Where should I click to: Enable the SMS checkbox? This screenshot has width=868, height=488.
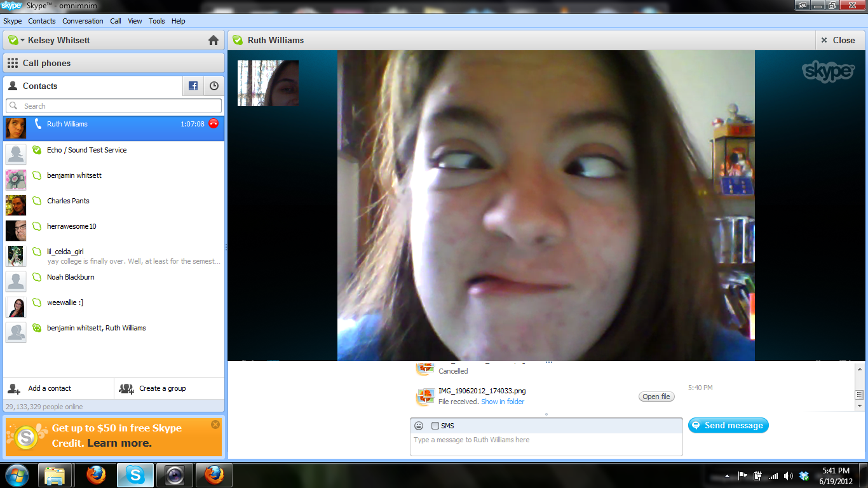tap(435, 426)
